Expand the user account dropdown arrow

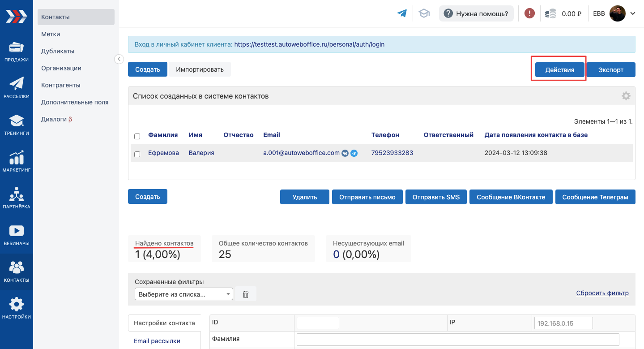click(633, 13)
